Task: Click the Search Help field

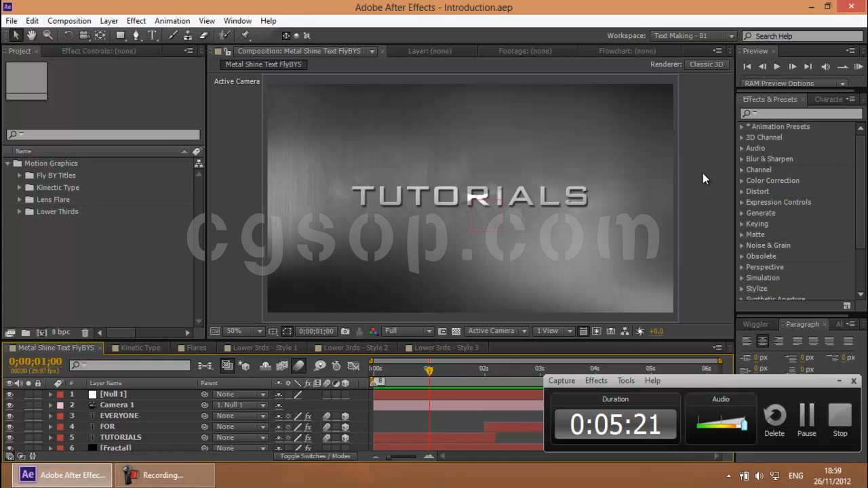Action: coord(802,36)
